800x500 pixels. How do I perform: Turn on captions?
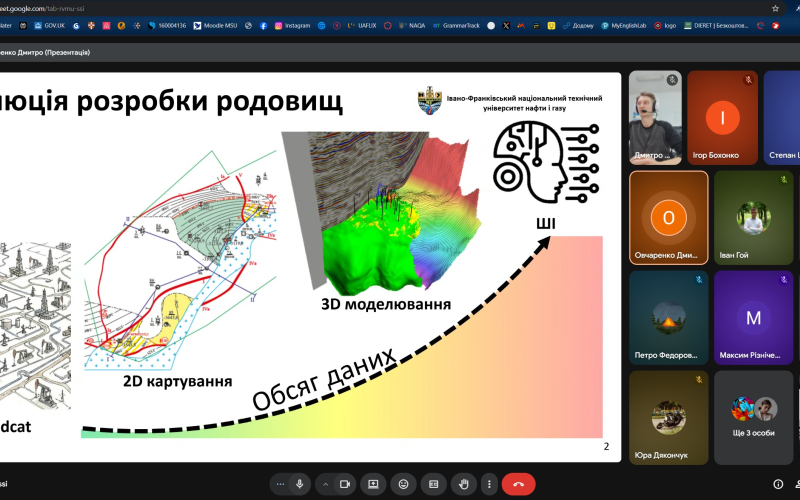pos(434,484)
